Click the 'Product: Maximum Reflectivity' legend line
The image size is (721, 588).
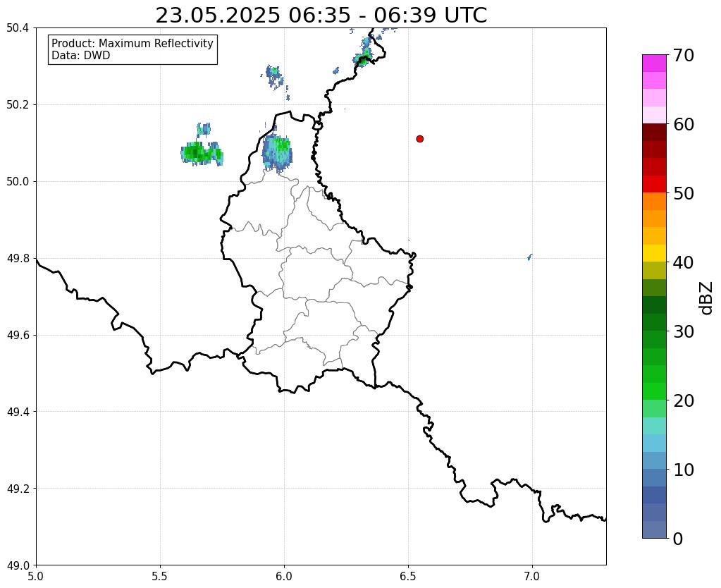point(133,43)
